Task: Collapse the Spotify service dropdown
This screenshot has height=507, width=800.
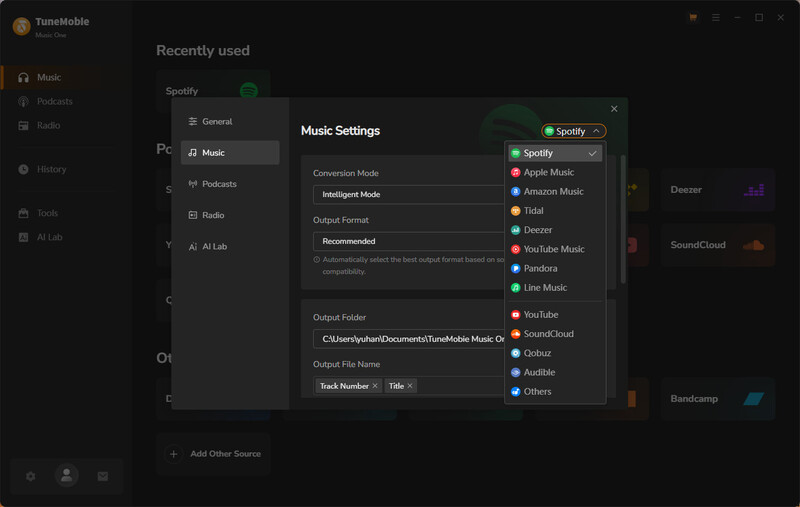Action: [574, 131]
